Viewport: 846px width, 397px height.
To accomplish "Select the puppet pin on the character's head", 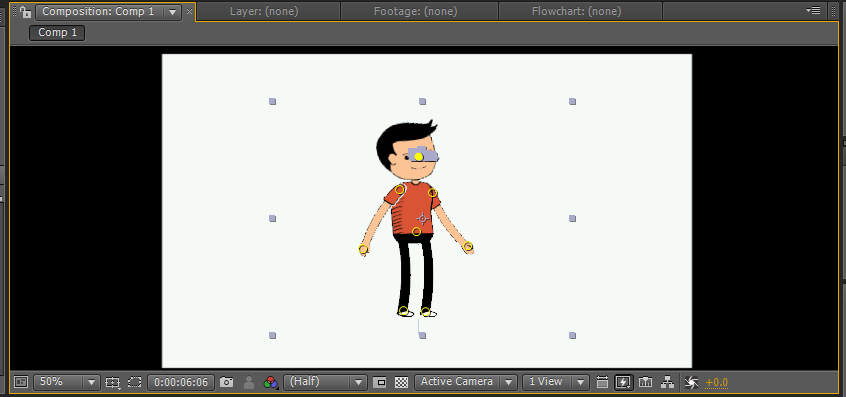I will pyautogui.click(x=419, y=156).
